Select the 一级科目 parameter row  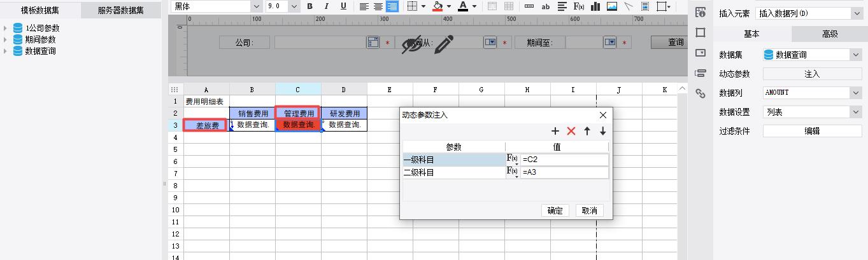click(x=454, y=160)
